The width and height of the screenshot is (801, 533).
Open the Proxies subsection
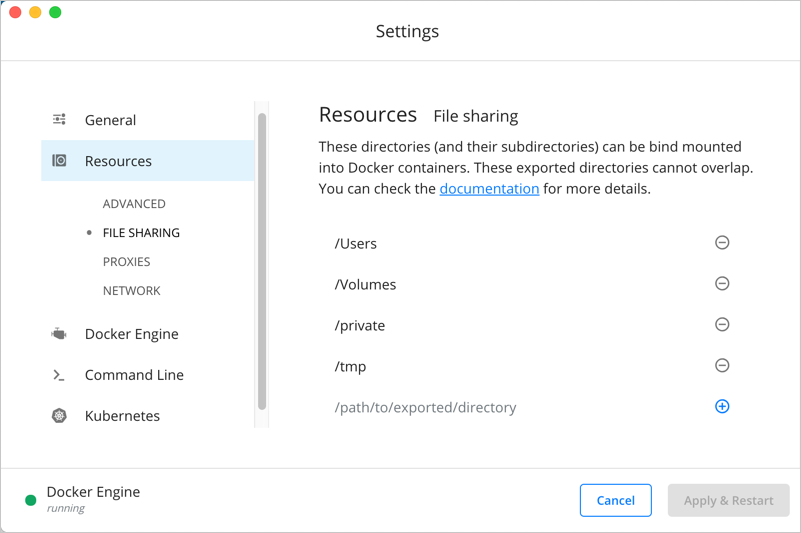point(126,262)
